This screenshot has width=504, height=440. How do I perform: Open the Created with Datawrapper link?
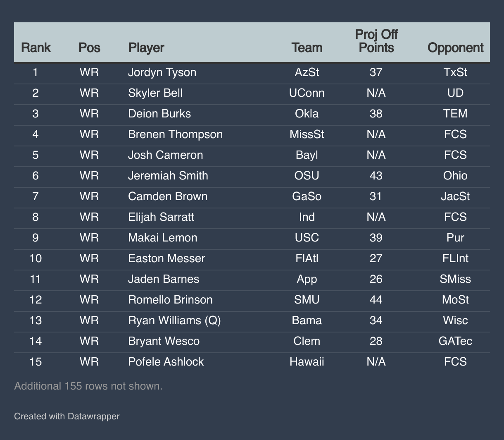click(x=67, y=416)
